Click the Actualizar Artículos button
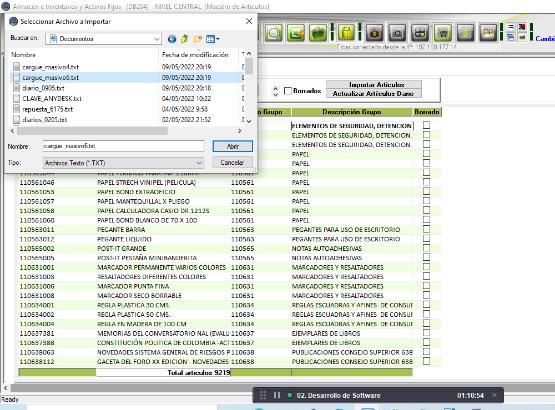The height and width of the screenshot is (410, 555). pos(374,93)
